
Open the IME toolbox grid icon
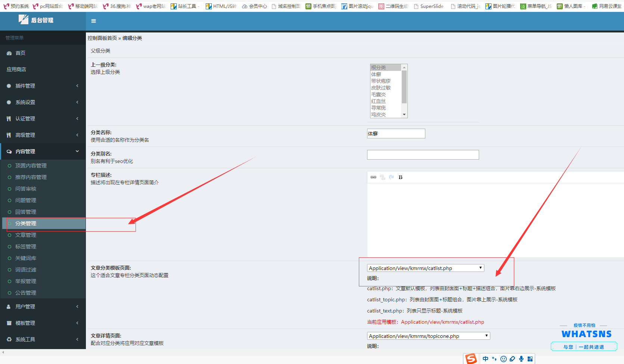[x=530, y=359]
